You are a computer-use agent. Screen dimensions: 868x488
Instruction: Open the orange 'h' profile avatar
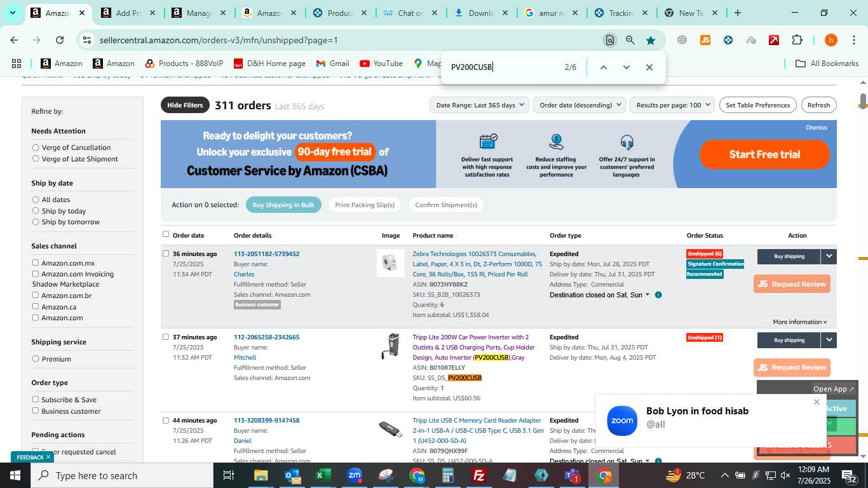pyautogui.click(x=831, y=40)
